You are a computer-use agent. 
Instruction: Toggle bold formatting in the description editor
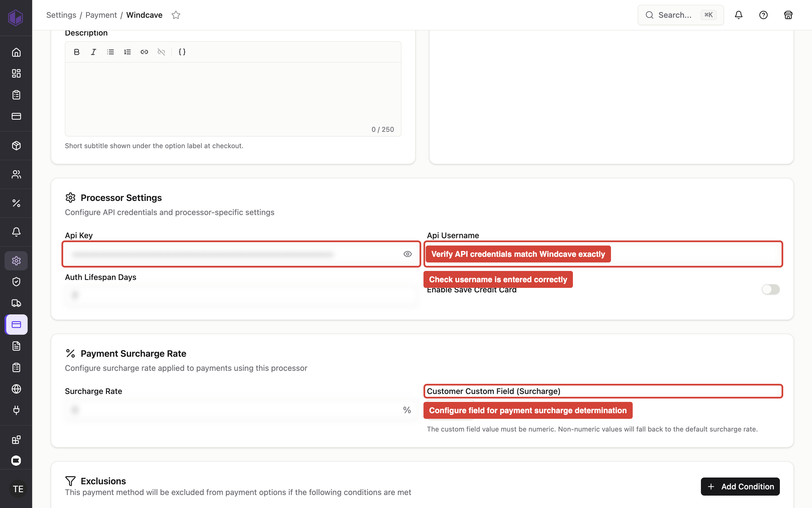pyautogui.click(x=76, y=52)
